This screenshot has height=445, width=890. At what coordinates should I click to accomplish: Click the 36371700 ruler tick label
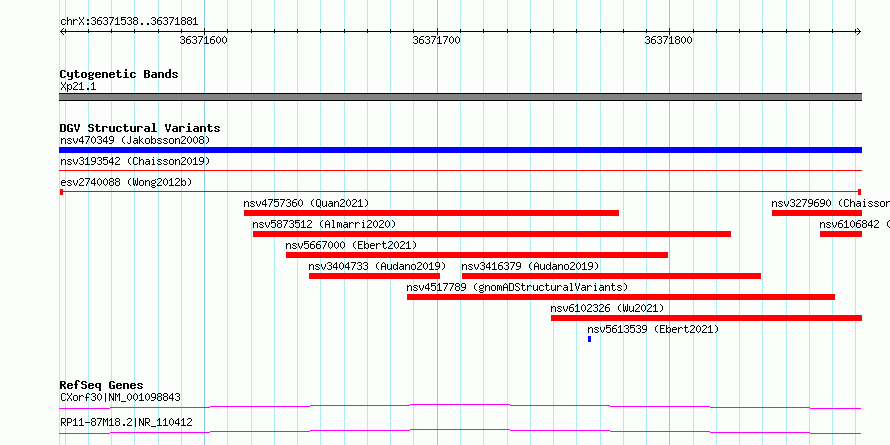[436, 40]
